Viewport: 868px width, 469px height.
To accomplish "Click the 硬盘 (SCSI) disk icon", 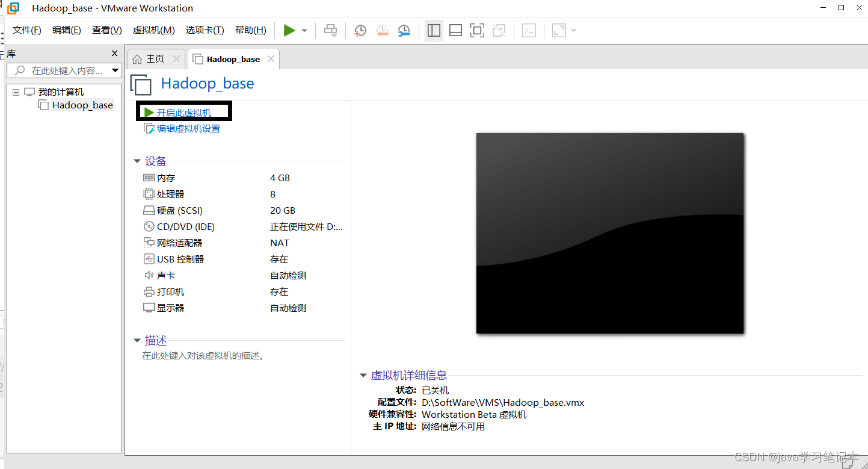I will 149,211.
